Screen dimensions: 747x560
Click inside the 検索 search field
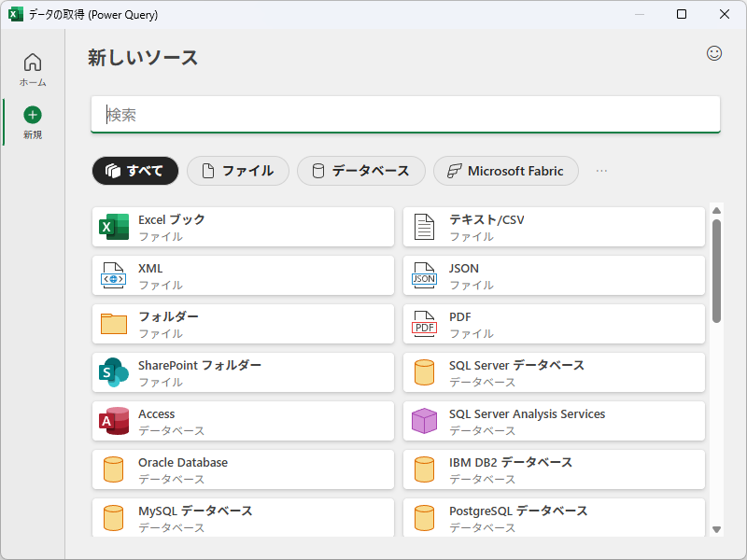click(405, 114)
